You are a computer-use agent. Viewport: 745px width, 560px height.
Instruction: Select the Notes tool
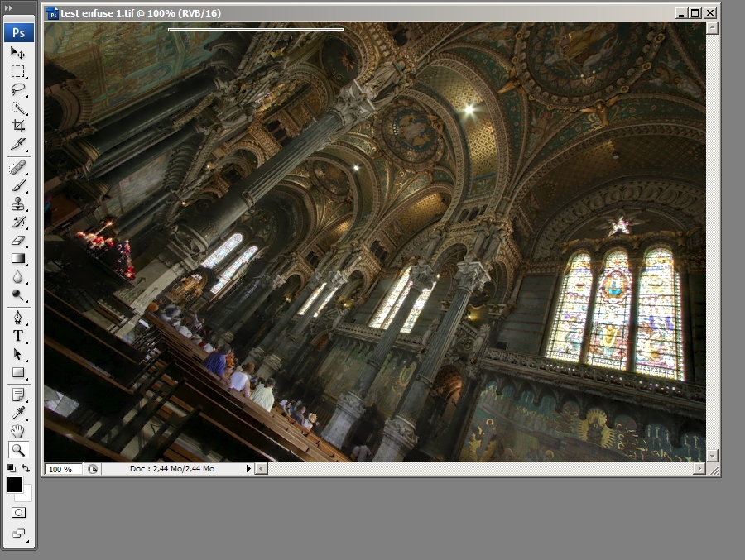tap(18, 395)
